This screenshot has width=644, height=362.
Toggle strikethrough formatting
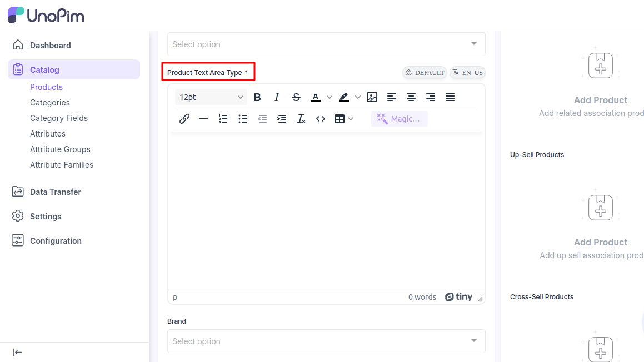296,97
